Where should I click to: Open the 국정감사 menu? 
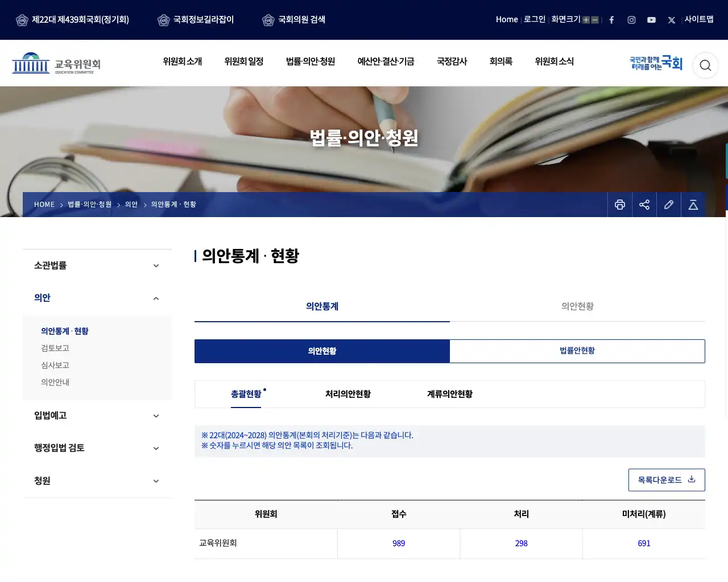[x=452, y=61]
